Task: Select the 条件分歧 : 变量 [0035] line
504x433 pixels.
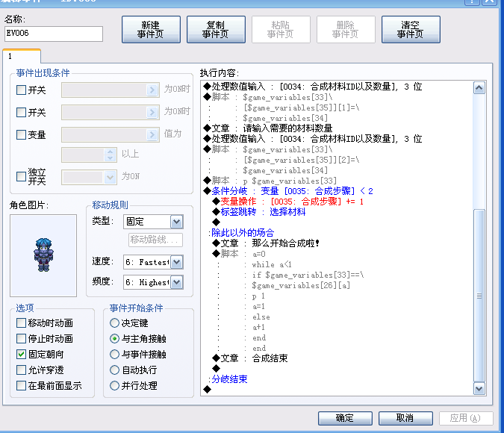Action: coord(288,191)
